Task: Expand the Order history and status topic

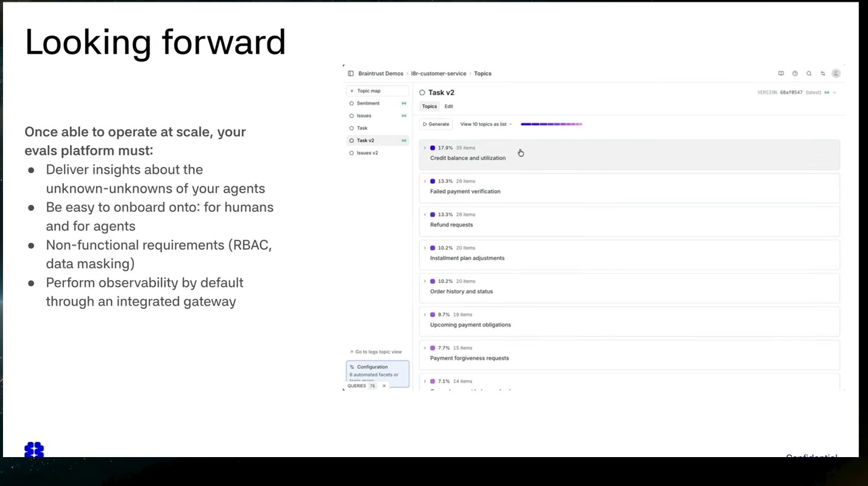Action: 424,281
